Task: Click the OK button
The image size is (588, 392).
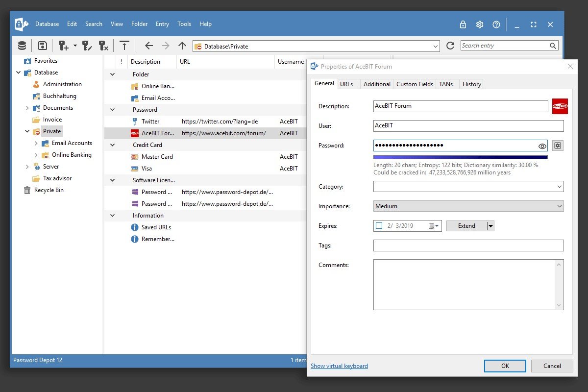Action: 505,366
